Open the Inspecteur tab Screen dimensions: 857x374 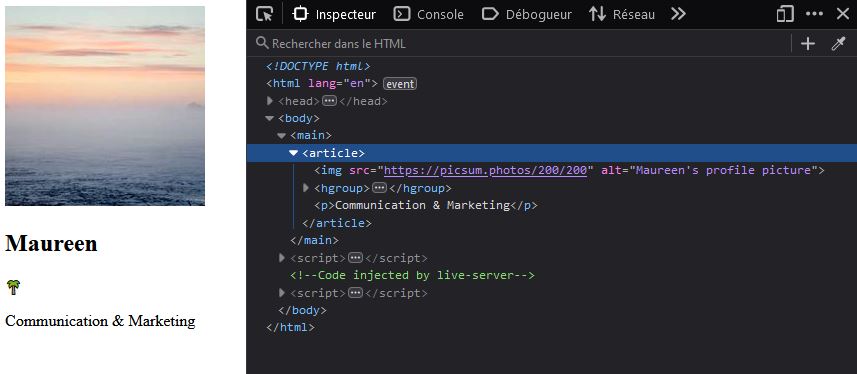334,14
